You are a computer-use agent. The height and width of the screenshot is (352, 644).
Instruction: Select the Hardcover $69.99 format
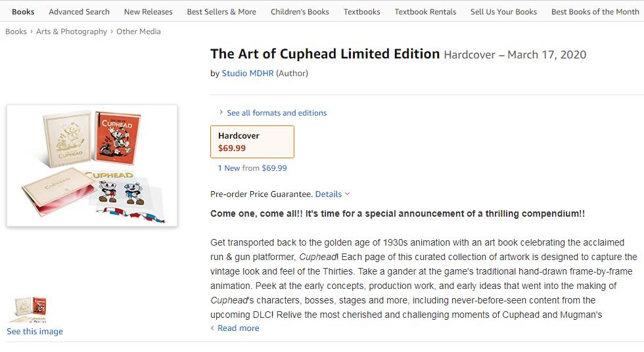click(x=252, y=142)
